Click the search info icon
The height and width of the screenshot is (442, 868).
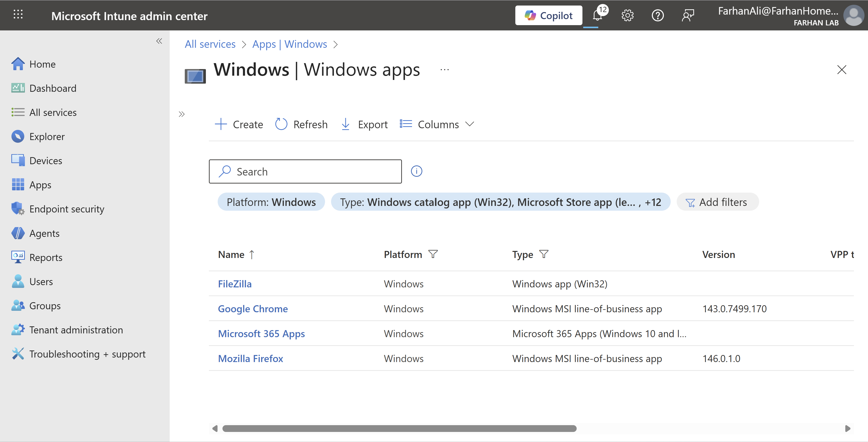(417, 171)
